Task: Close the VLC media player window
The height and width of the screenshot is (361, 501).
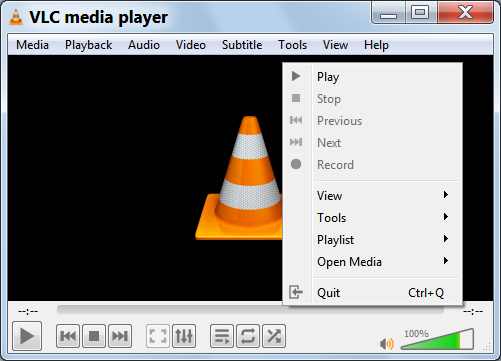Action: 465,13
